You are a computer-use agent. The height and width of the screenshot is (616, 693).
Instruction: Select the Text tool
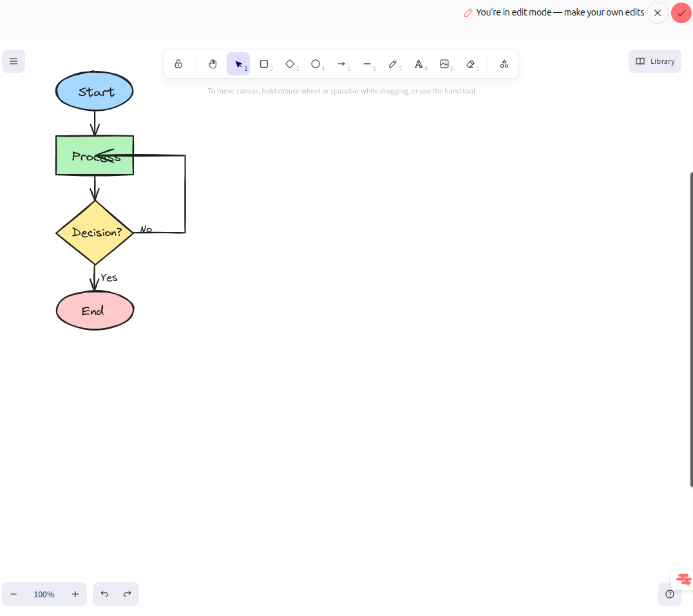click(x=419, y=64)
